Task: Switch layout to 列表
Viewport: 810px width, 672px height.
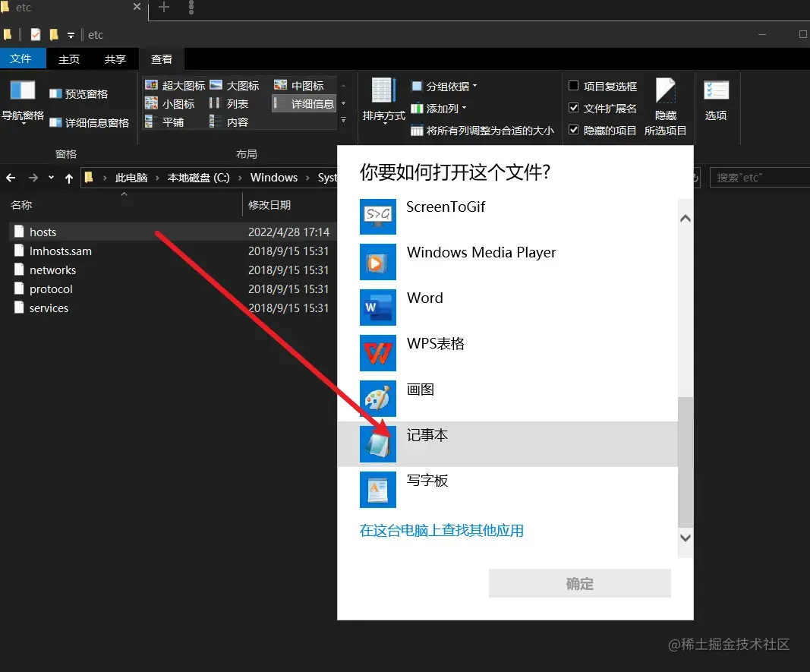Action: (229, 104)
